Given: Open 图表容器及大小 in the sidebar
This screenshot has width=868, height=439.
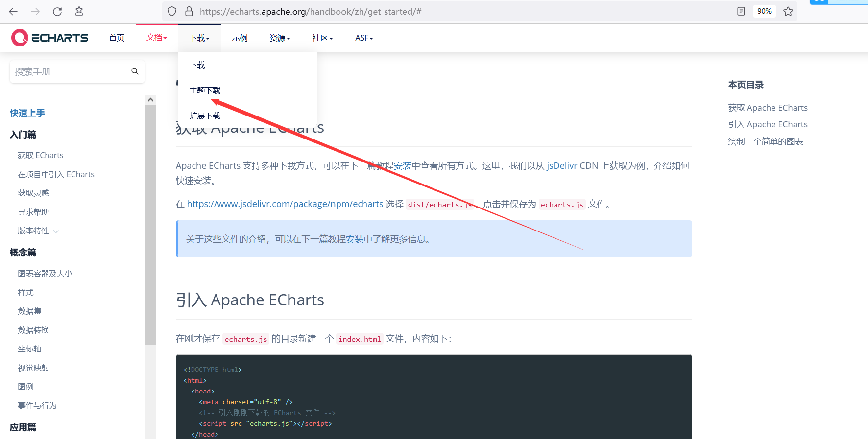Looking at the screenshot, I should coord(45,273).
